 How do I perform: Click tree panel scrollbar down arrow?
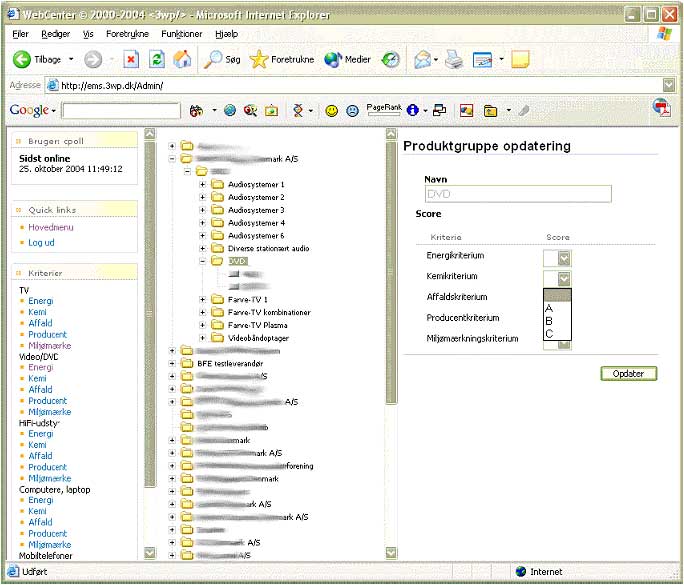click(x=391, y=553)
